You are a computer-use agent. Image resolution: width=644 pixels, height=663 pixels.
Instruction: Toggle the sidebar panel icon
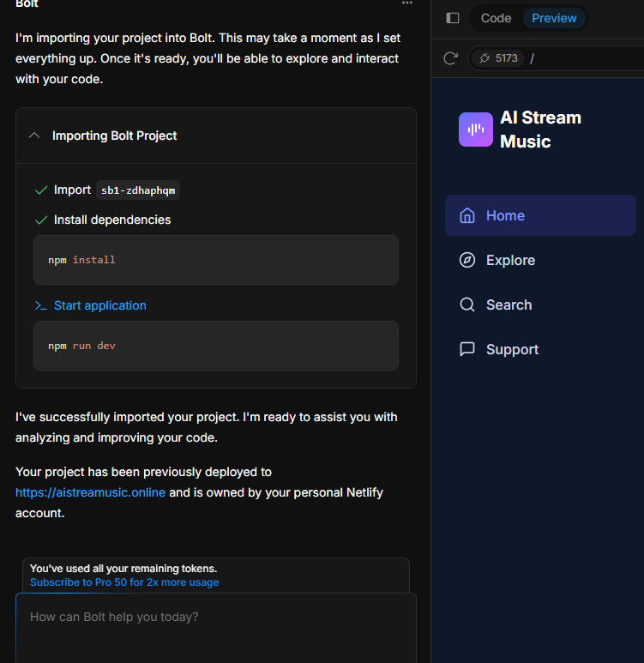click(453, 18)
